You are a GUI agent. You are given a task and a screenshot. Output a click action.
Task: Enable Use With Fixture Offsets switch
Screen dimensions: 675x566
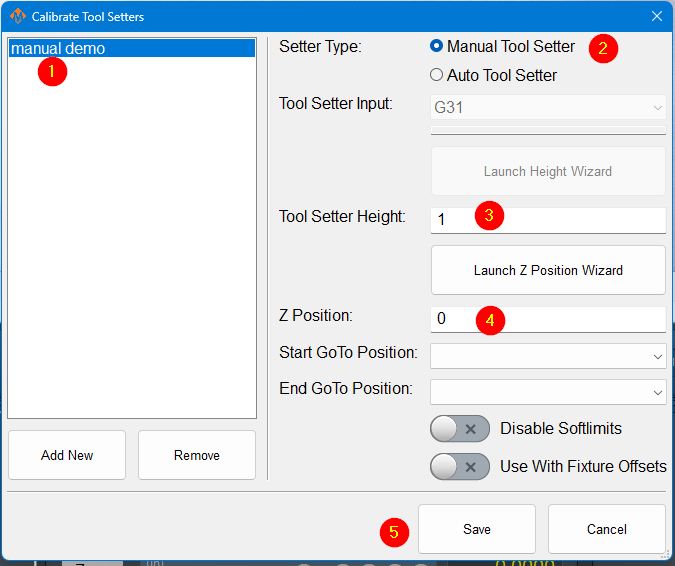(460, 467)
